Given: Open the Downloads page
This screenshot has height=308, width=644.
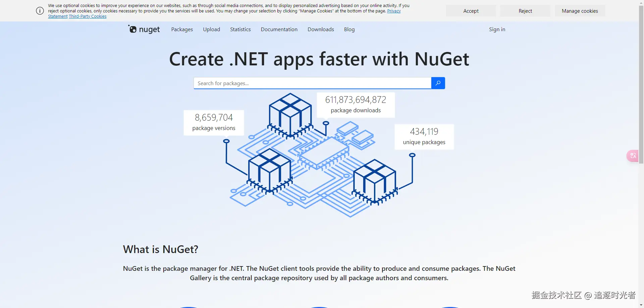Looking at the screenshot, I should click(x=321, y=29).
